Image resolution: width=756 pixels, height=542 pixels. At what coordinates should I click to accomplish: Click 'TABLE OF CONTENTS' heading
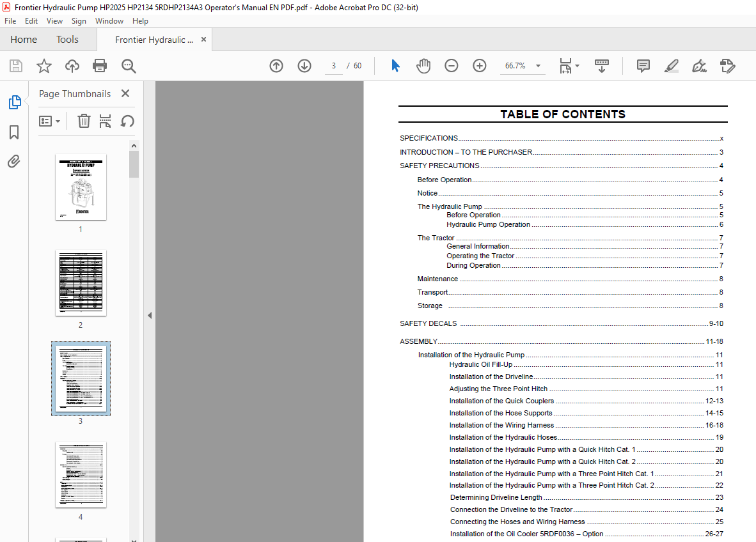click(x=563, y=114)
